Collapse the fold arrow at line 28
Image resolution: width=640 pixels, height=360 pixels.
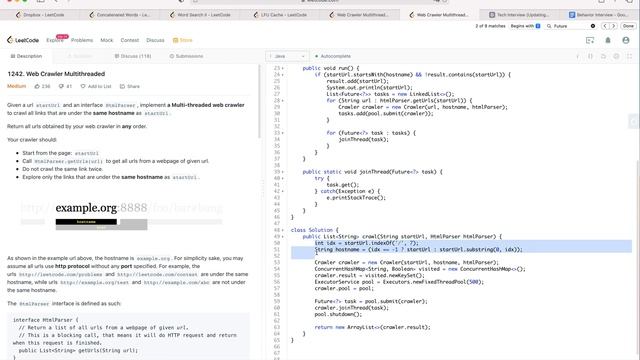tap(282, 101)
